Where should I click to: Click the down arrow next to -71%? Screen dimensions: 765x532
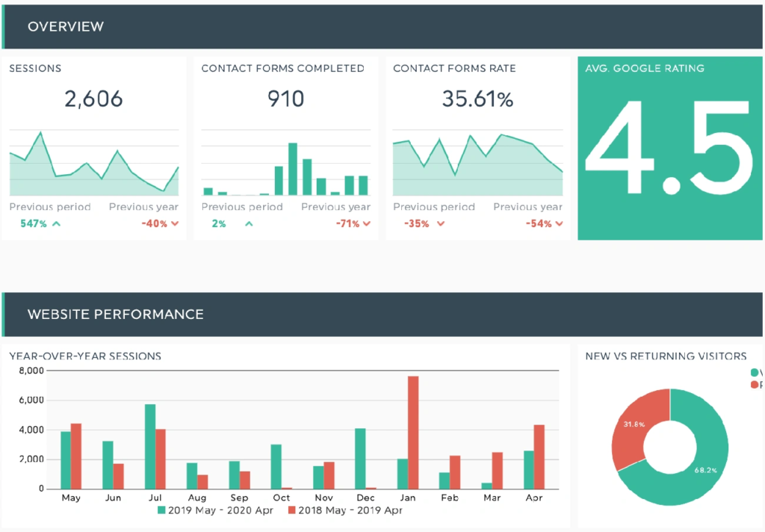pyautogui.click(x=367, y=223)
